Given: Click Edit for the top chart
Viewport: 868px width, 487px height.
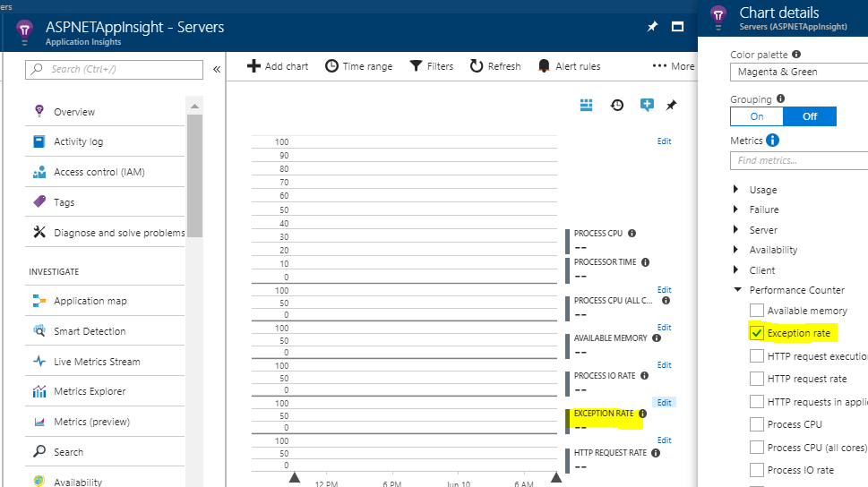Looking at the screenshot, I should point(665,141).
